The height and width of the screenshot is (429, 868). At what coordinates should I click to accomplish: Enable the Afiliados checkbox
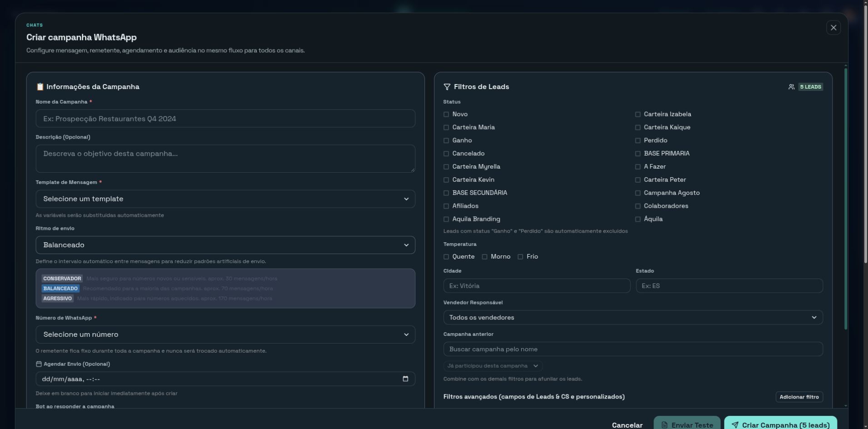446,206
